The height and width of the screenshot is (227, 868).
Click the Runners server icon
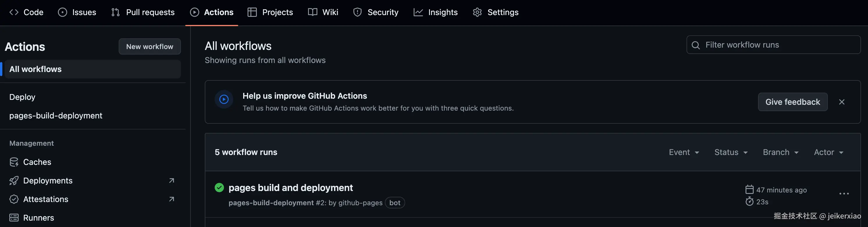click(x=14, y=218)
